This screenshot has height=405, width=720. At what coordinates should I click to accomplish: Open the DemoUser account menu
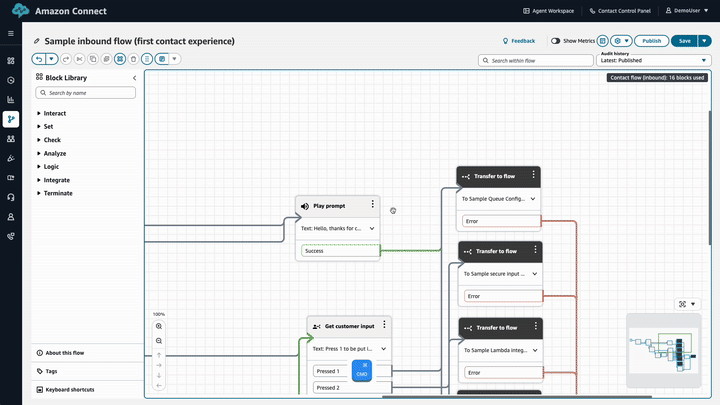[689, 11]
